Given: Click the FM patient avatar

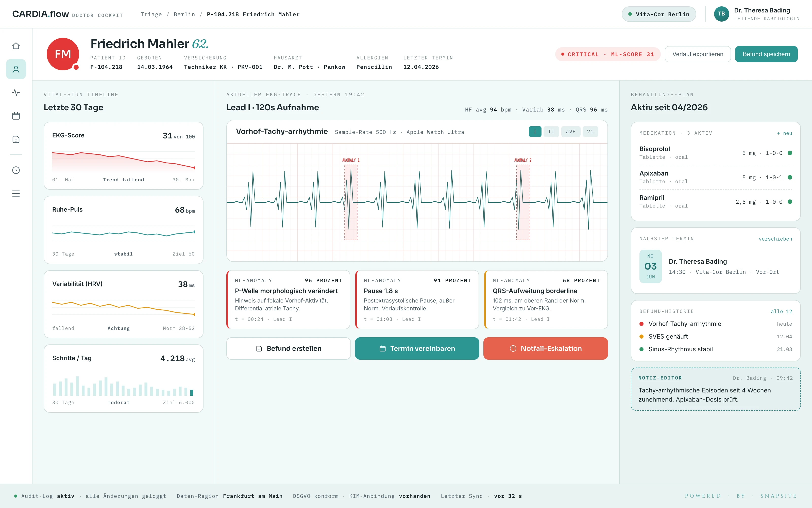Looking at the screenshot, I should tap(63, 54).
